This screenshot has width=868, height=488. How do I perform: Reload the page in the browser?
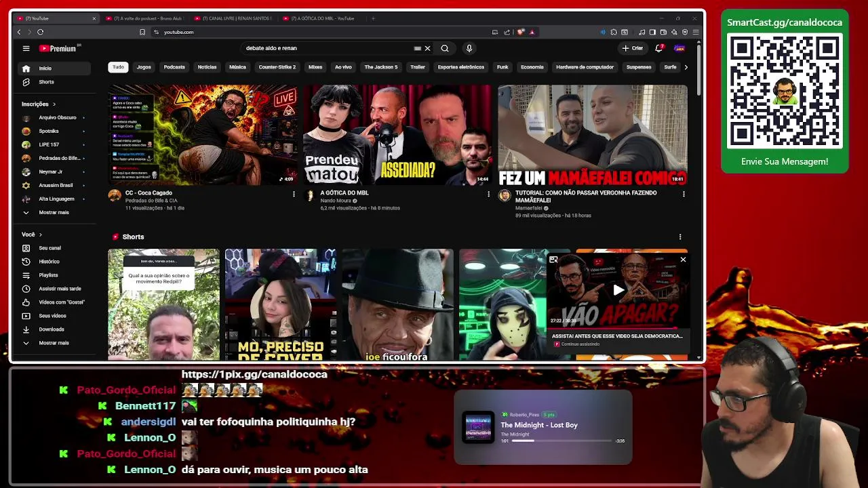[40, 32]
